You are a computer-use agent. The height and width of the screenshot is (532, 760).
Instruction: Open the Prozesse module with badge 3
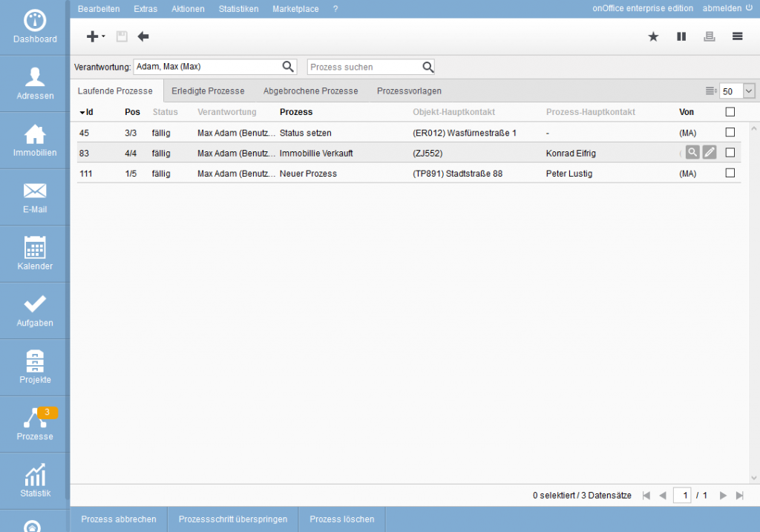coord(35,424)
